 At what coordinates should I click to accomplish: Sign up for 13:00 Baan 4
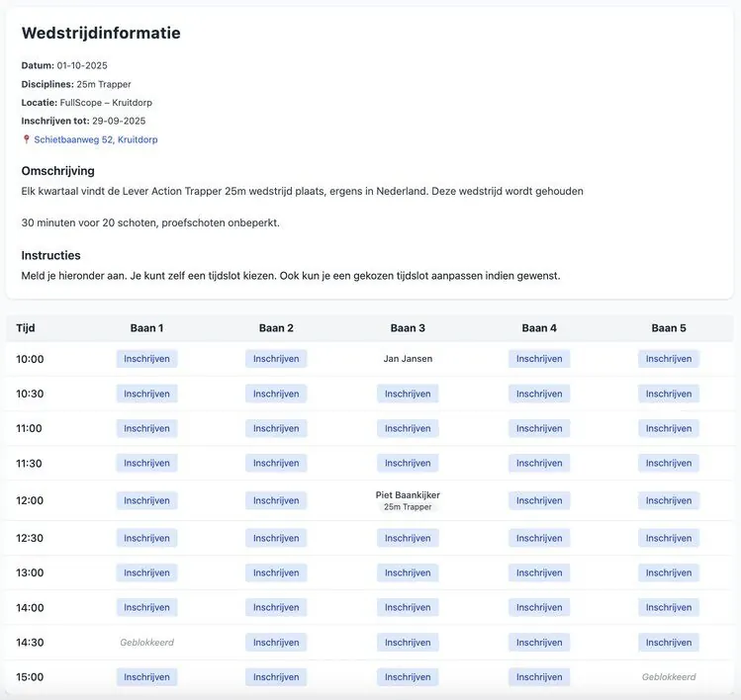(539, 572)
